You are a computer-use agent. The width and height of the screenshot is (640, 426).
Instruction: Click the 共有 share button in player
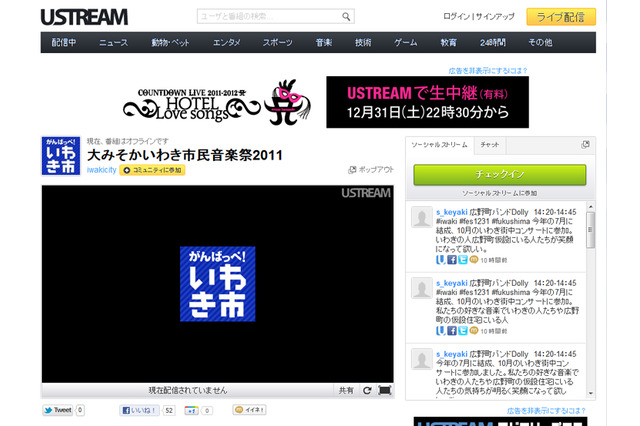click(346, 390)
